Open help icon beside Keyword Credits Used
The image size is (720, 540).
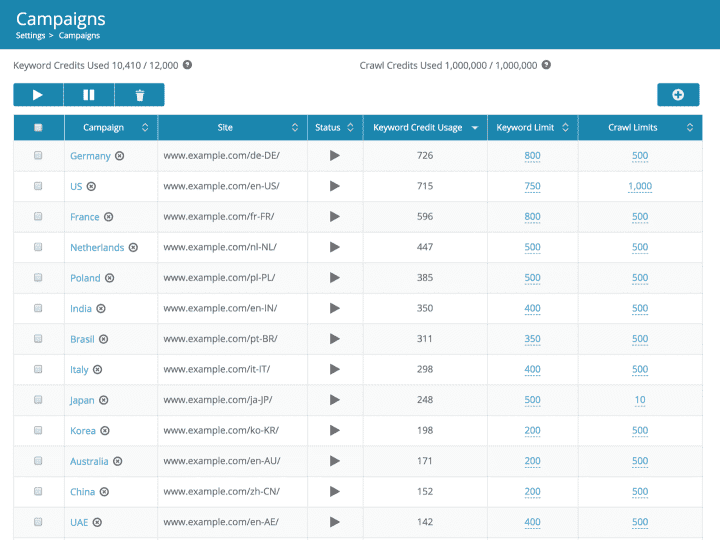tap(188, 65)
